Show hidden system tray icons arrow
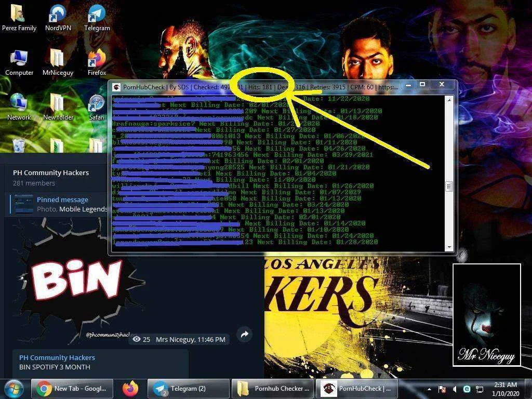Screen dimensions: 532x399 click(429, 389)
